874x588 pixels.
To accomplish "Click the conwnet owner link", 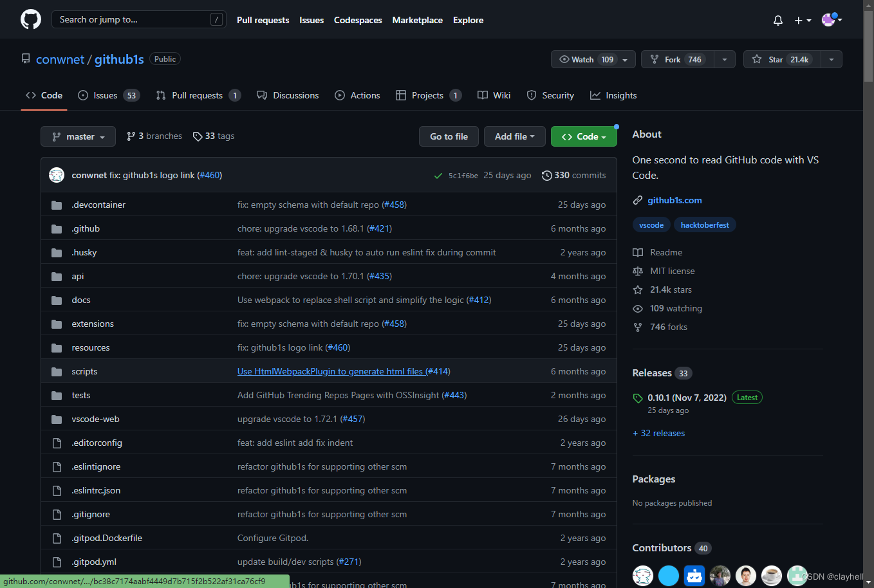I will pos(60,59).
